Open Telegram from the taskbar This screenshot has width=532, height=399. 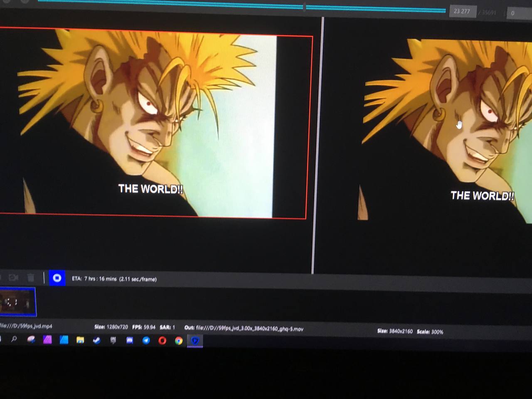tap(146, 340)
